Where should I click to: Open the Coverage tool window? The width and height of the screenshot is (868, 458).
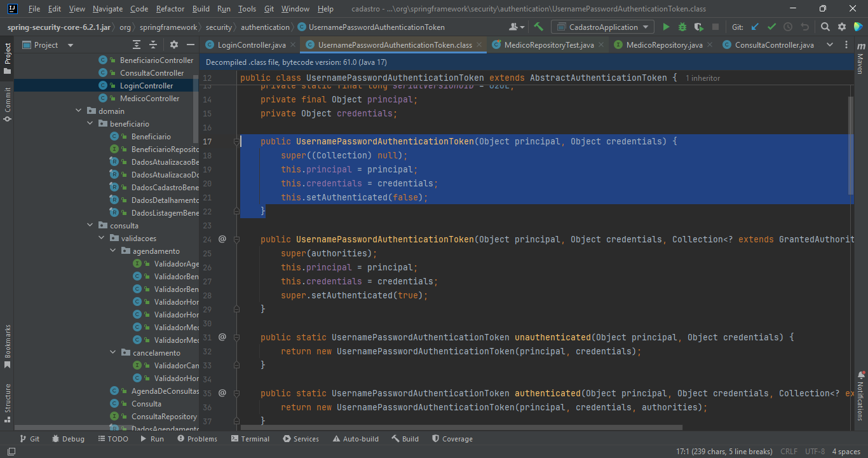[x=452, y=439]
